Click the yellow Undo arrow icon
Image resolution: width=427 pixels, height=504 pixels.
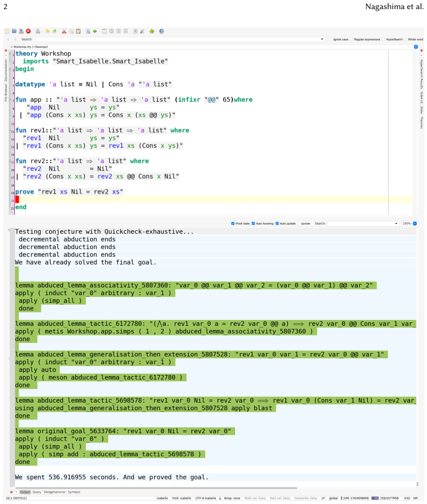click(x=47, y=31)
